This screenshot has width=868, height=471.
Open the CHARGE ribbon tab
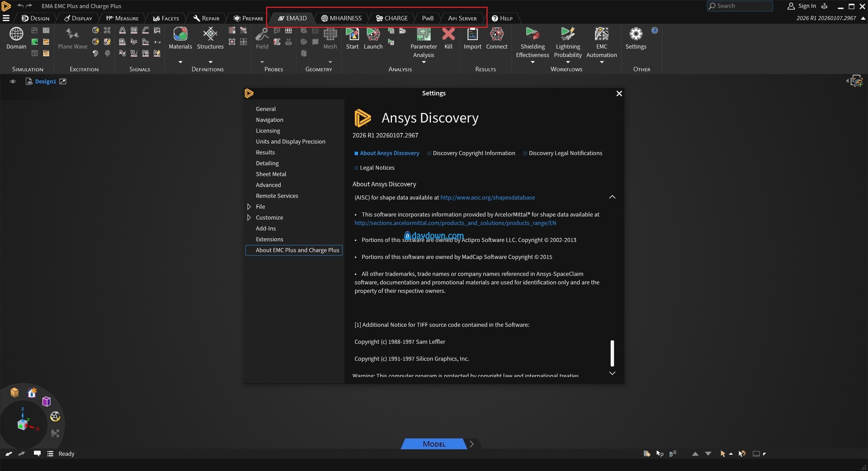click(392, 18)
